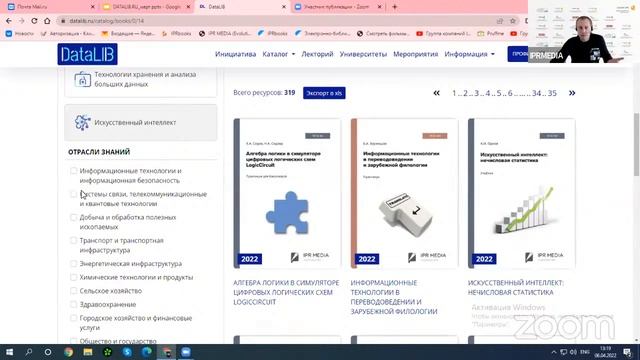Open File Explorer from the taskbar
Viewport: 640px width, 360px height.
click(88, 352)
